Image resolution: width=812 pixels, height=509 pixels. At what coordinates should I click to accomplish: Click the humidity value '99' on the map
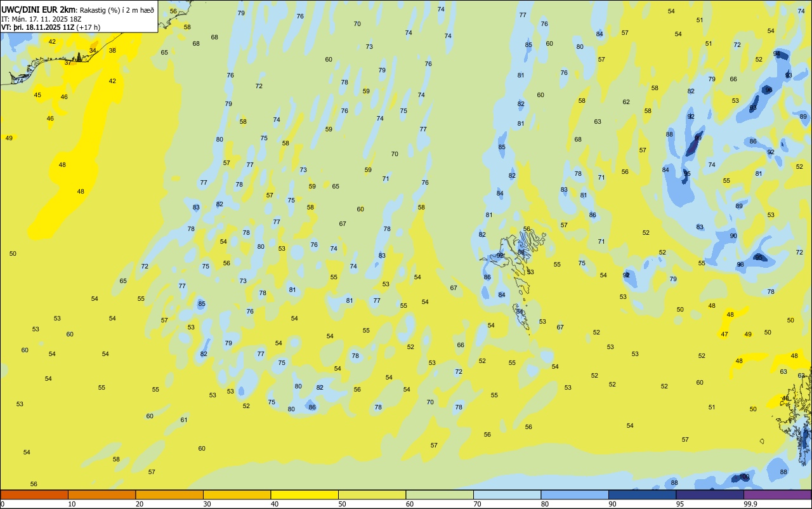click(x=698, y=138)
